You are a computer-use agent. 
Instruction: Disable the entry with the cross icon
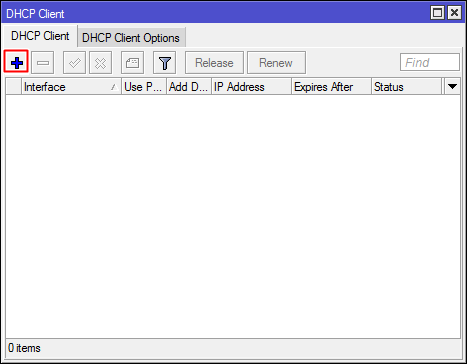pos(100,62)
